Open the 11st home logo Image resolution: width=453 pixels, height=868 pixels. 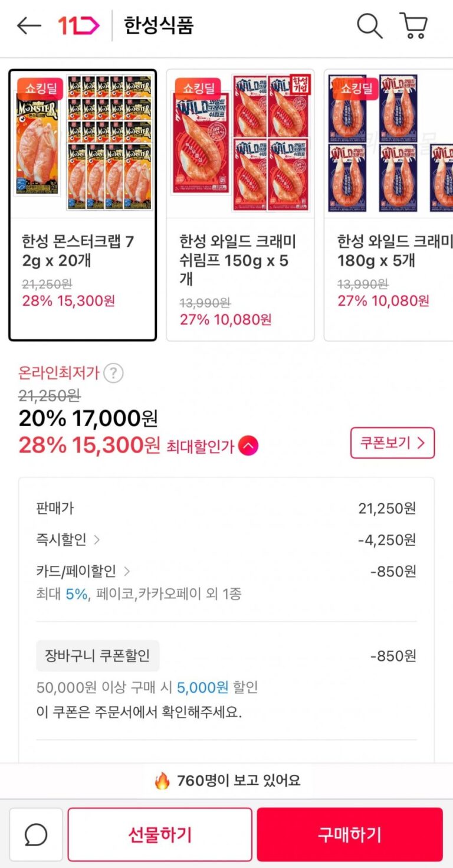78,26
